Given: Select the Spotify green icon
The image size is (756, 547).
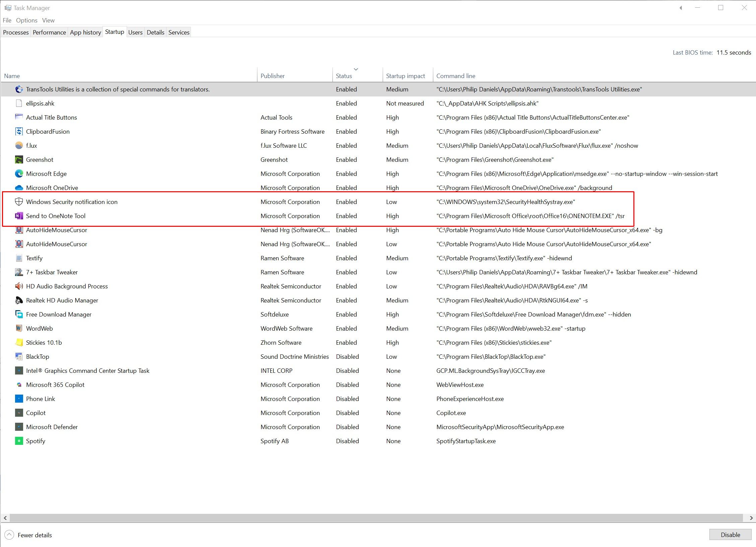Looking at the screenshot, I should click(19, 441).
